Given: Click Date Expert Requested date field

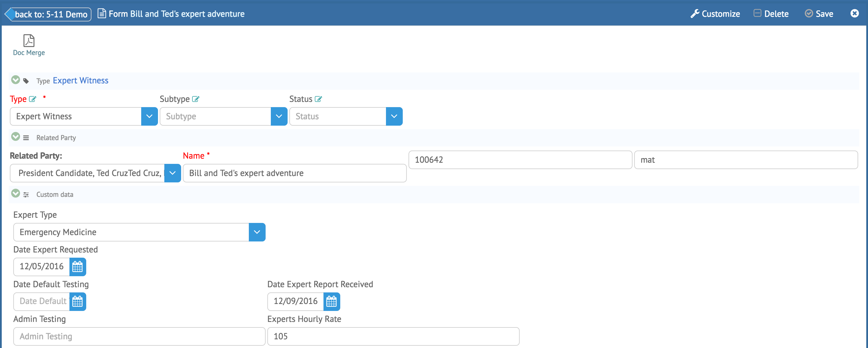Looking at the screenshot, I should pos(41,267).
